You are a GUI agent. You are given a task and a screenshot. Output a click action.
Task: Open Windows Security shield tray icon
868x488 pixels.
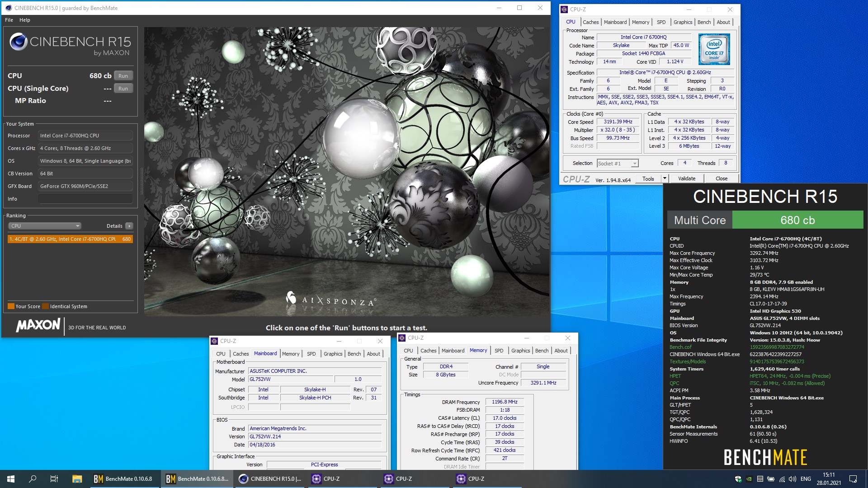tap(738, 479)
